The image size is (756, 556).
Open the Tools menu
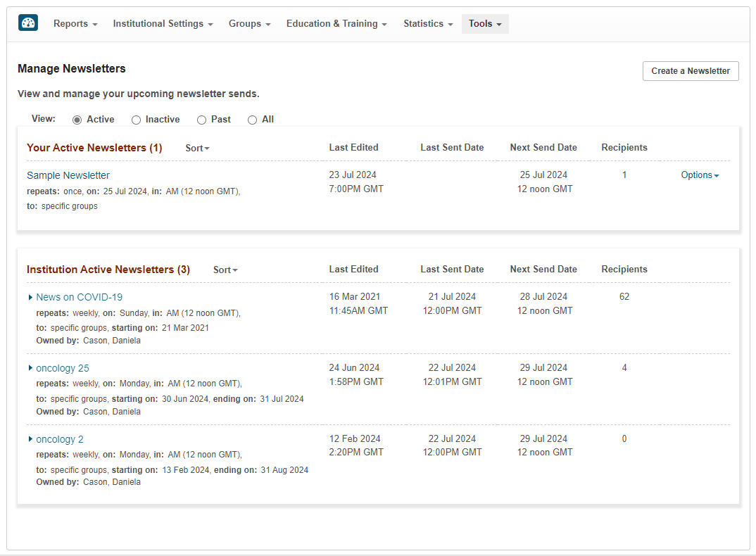[485, 24]
